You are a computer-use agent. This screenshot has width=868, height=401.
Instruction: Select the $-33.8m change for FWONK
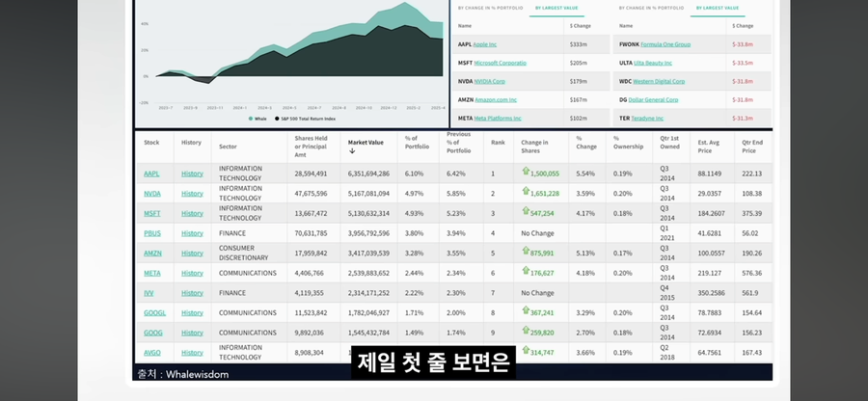(x=743, y=44)
